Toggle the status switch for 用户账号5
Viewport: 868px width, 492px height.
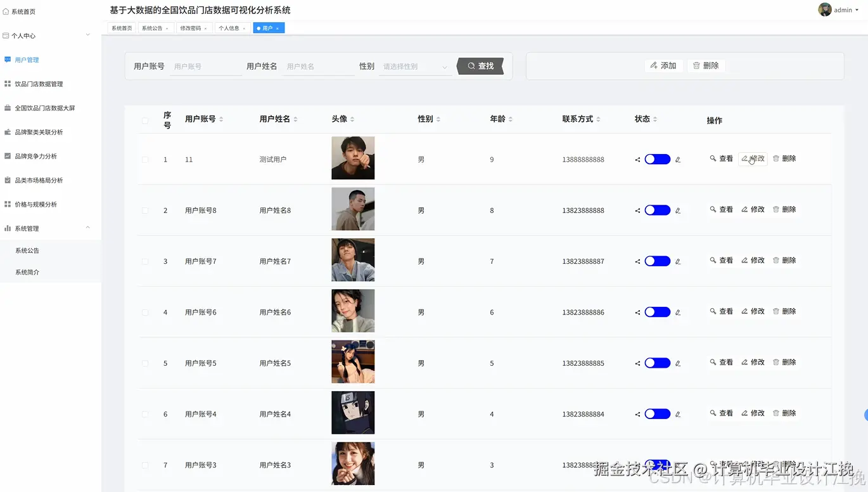click(x=658, y=363)
